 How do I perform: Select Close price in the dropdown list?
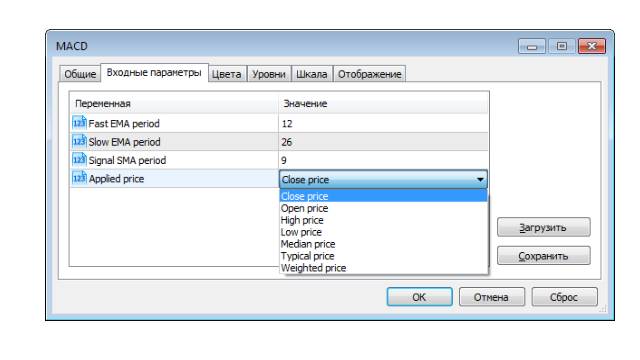tap(384, 196)
